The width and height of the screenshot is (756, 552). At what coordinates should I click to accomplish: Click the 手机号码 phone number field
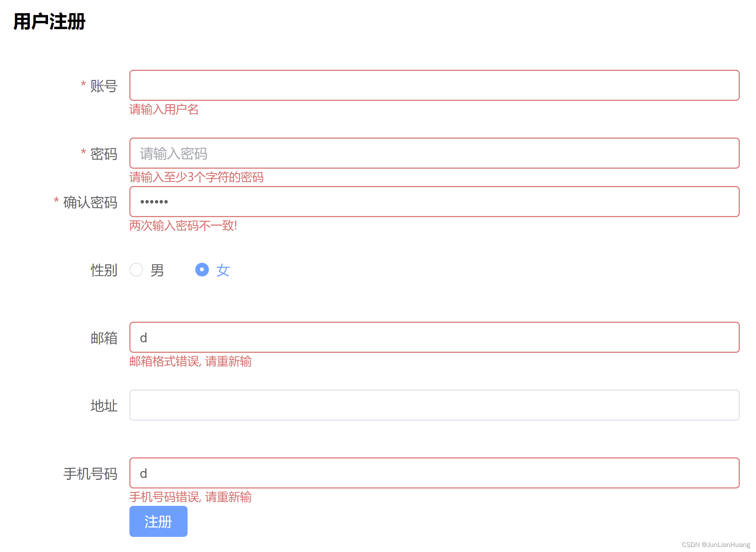click(434, 473)
